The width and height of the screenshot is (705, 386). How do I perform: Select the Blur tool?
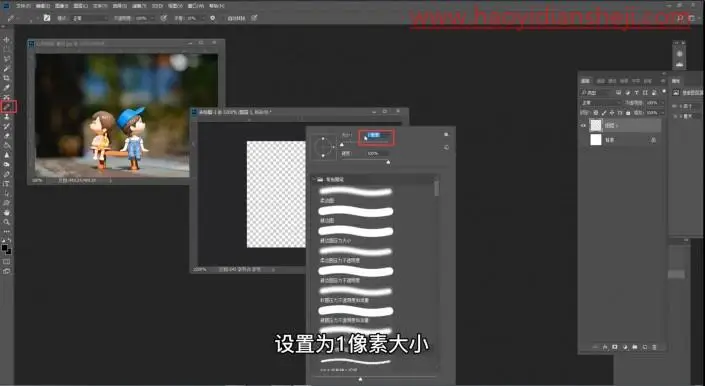[6, 155]
